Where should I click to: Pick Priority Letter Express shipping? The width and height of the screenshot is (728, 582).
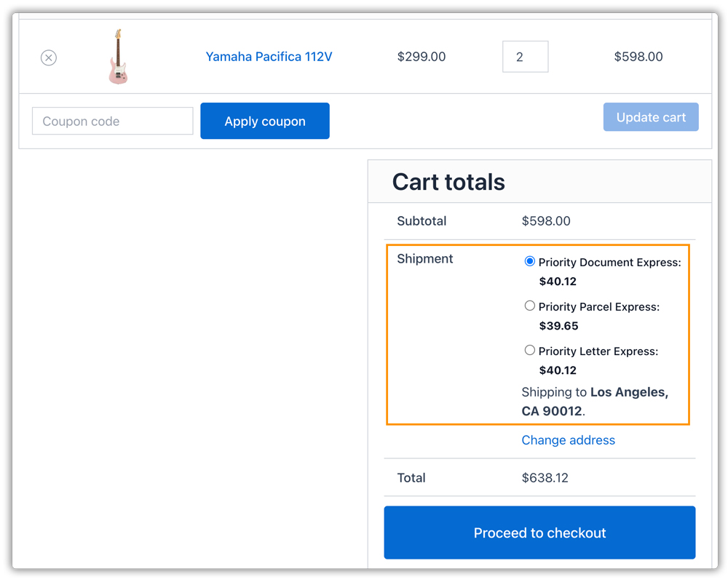click(x=529, y=351)
